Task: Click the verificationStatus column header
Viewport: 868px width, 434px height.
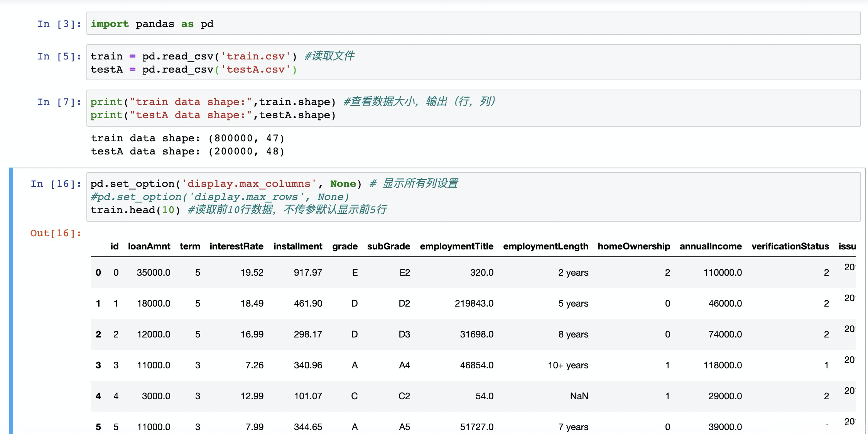Action: (x=790, y=246)
